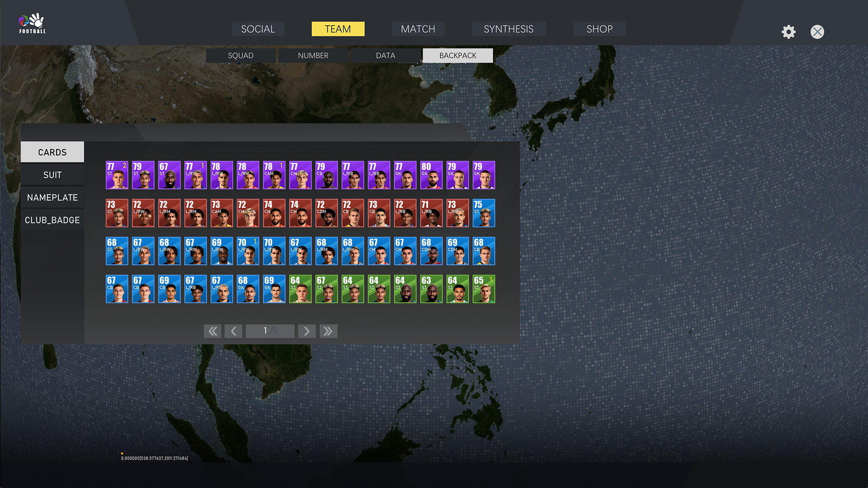
Task: Select the purple 79 CB card
Action: [327, 175]
